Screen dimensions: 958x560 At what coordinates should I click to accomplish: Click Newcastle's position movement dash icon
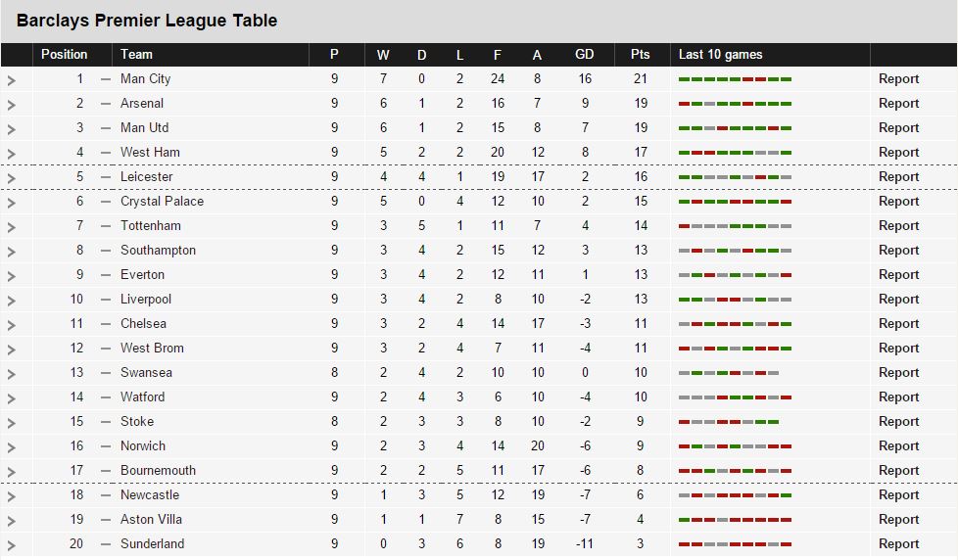pos(106,495)
